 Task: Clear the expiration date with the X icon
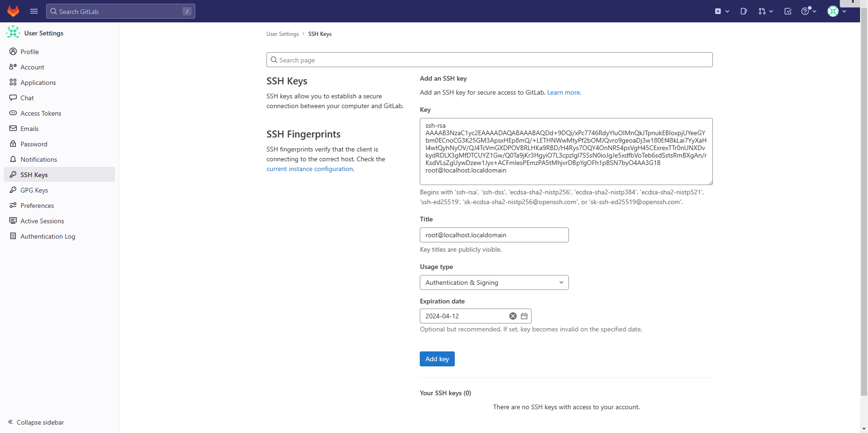513,316
